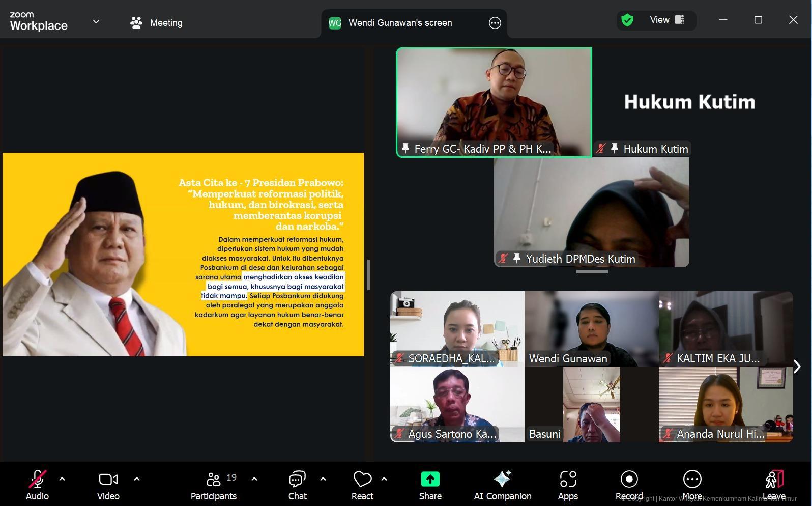The image size is (812, 506).
Task: Click the green Share screen icon
Action: click(430, 480)
